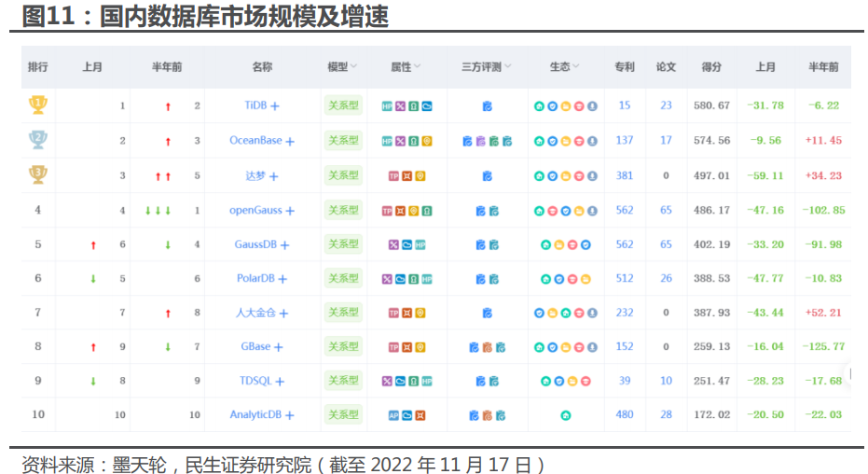The height and width of the screenshot is (474, 868).
Task: Click the HP attribute icon in GaussDB row
Action: tap(420, 244)
